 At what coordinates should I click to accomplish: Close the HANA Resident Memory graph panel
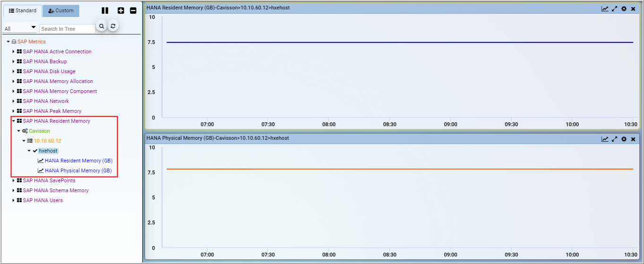click(633, 9)
